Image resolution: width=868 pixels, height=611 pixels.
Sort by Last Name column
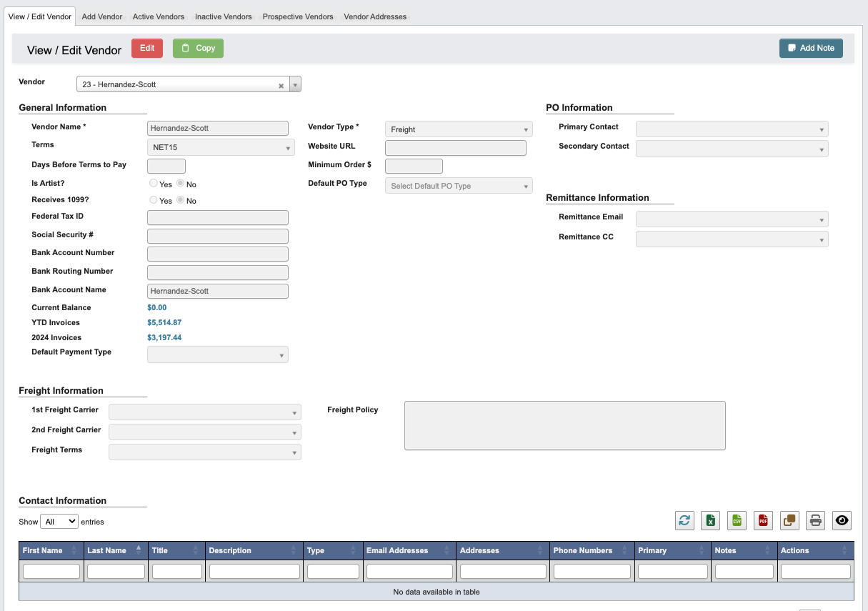pyautogui.click(x=116, y=550)
